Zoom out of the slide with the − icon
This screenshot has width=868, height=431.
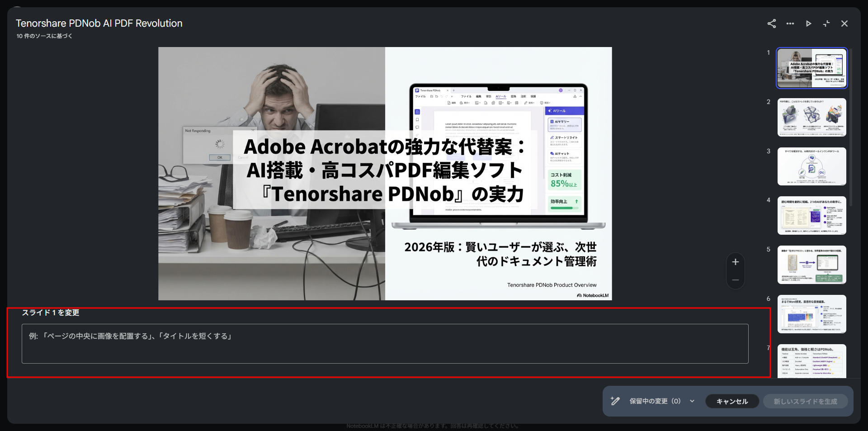pos(735,280)
